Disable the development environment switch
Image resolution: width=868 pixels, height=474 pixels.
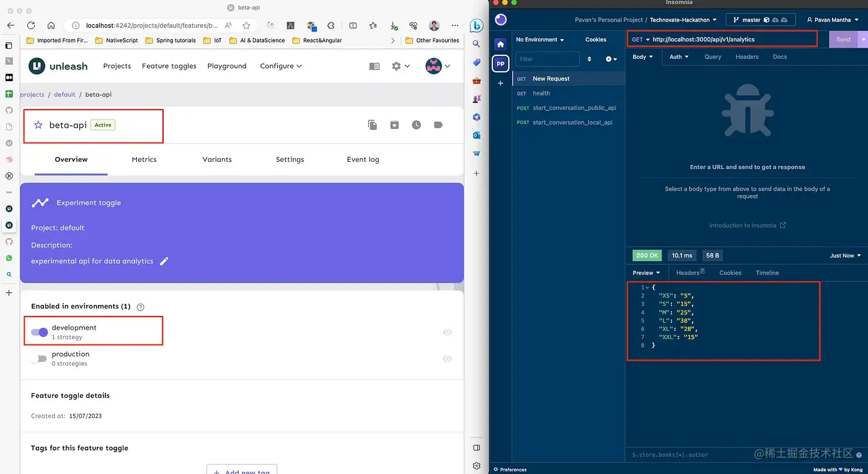coord(40,332)
